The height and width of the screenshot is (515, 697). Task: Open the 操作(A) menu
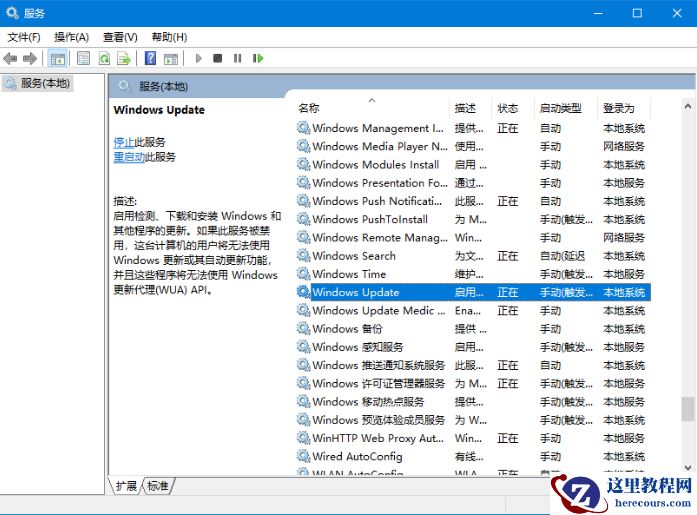click(x=72, y=37)
